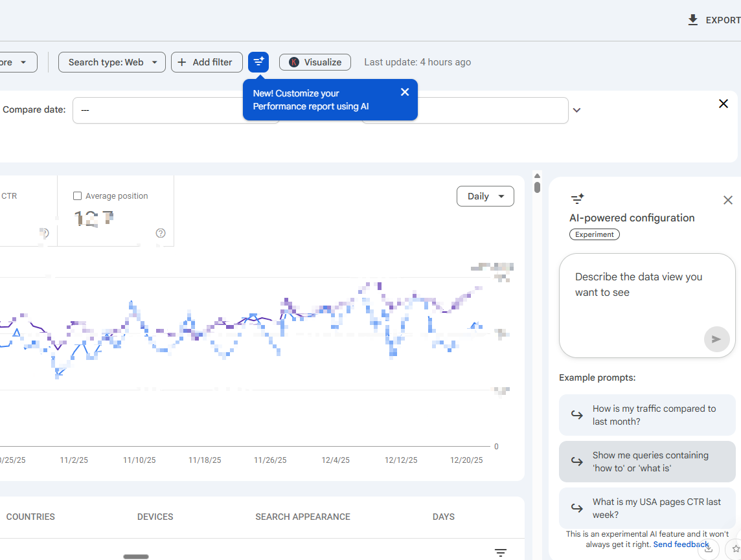The image size is (741, 560).
Task: Click the 'AI-powered configuration' heading
Action: point(632,218)
